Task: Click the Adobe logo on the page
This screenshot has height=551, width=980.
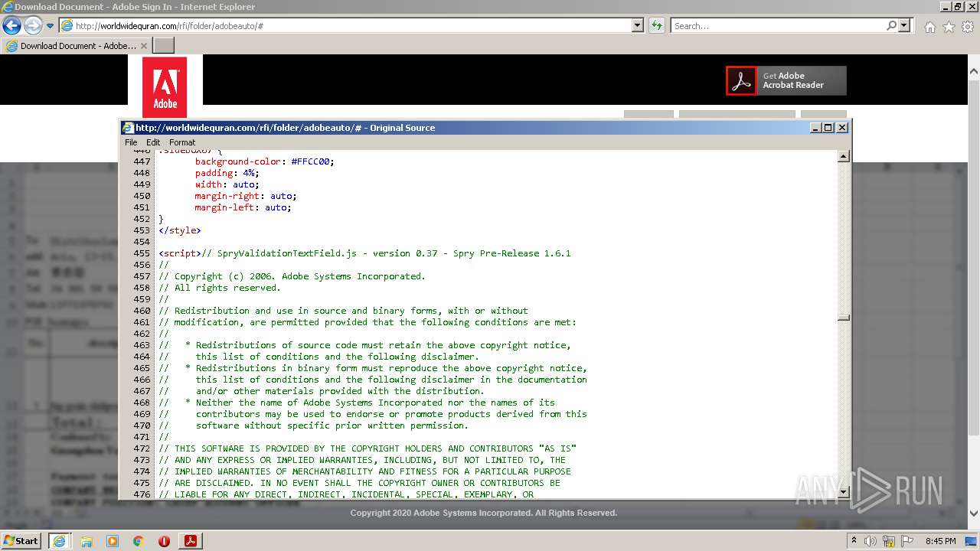Action: 165,87
